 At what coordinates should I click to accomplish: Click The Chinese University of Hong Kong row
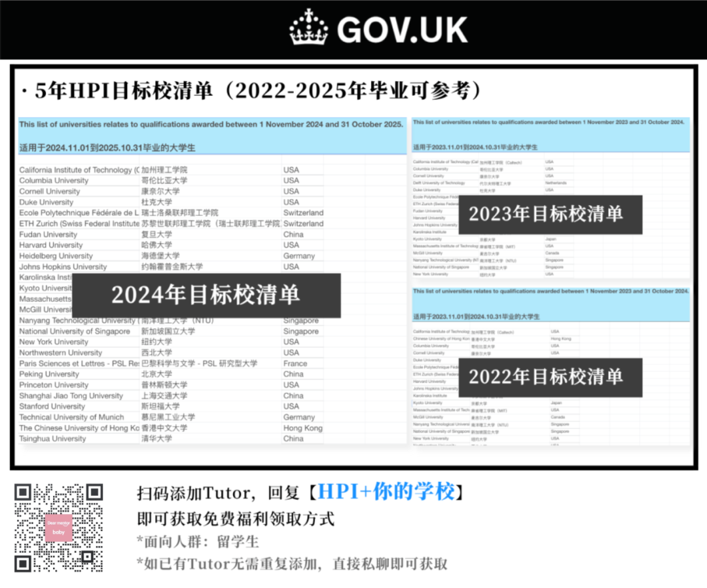point(171,428)
